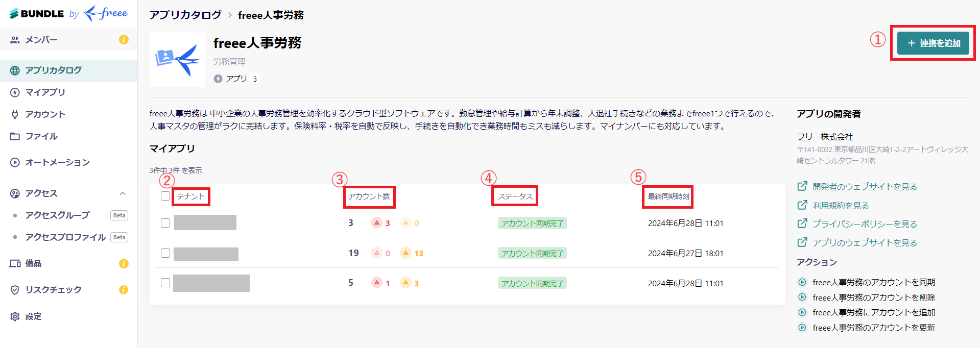Open アプリのウェブサイトを見る link
The width and height of the screenshot is (980, 348).
(865, 243)
